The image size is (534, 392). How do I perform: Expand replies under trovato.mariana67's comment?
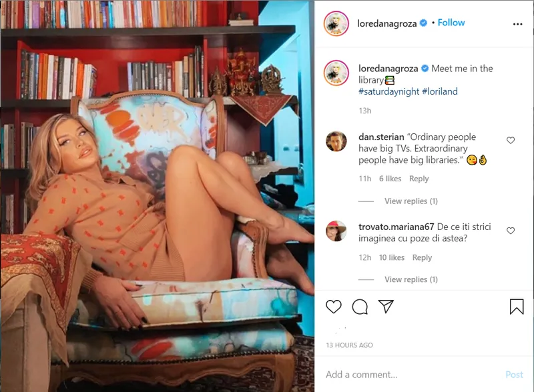[x=411, y=279]
